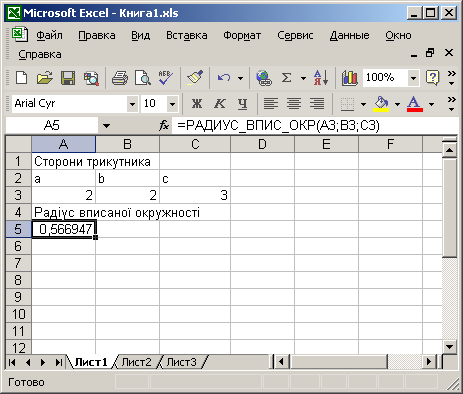Undo the last action

[x=224, y=78]
